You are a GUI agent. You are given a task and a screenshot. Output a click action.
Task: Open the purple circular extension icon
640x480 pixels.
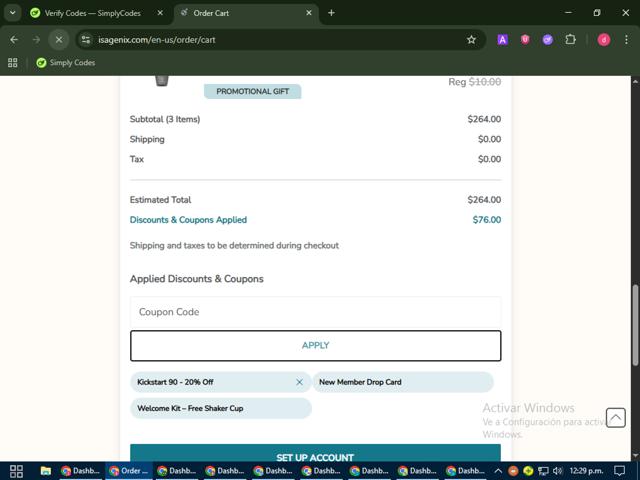(547, 40)
